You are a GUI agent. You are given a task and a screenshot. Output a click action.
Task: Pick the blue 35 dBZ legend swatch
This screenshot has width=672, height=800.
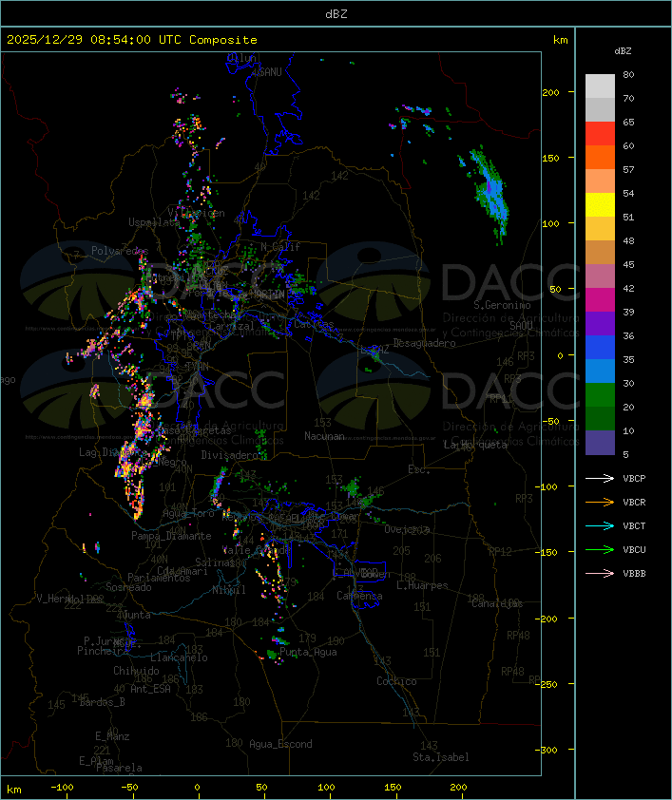click(x=600, y=348)
